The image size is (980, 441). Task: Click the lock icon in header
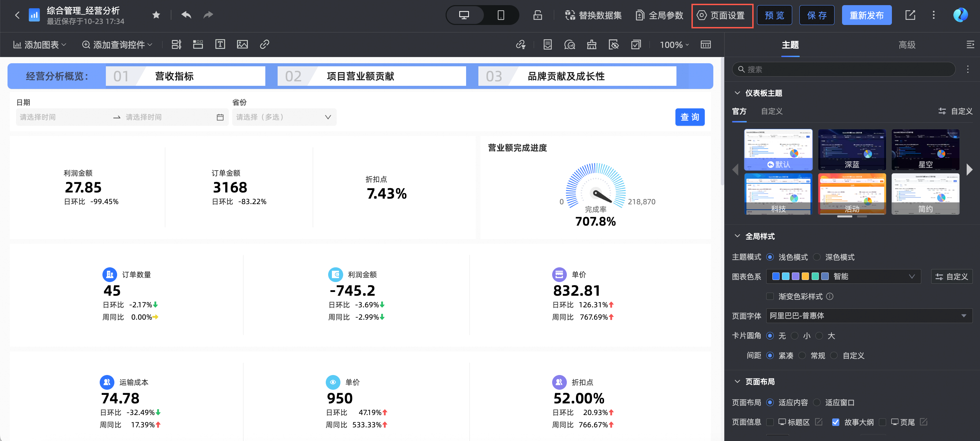pyautogui.click(x=537, y=15)
